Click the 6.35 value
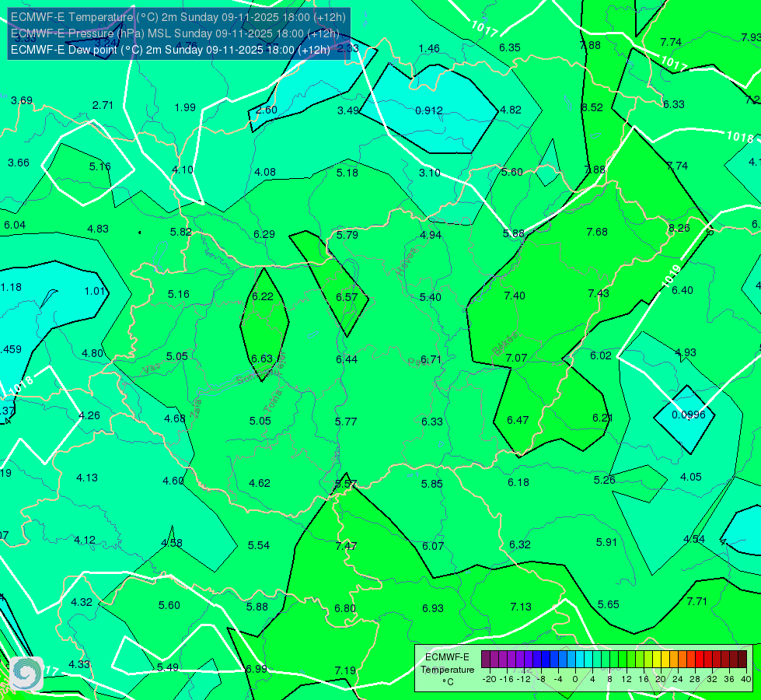This screenshot has height=700, width=761. [510, 47]
